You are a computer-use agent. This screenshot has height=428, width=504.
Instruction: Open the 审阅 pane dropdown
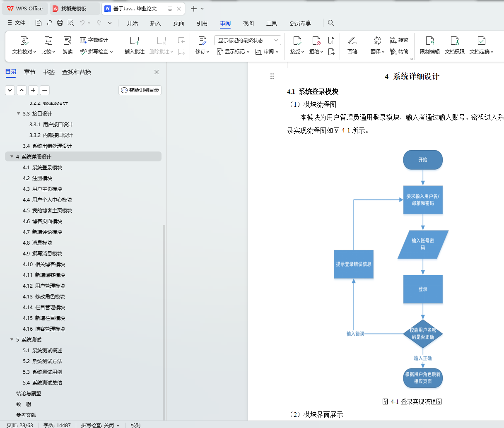[267, 52]
